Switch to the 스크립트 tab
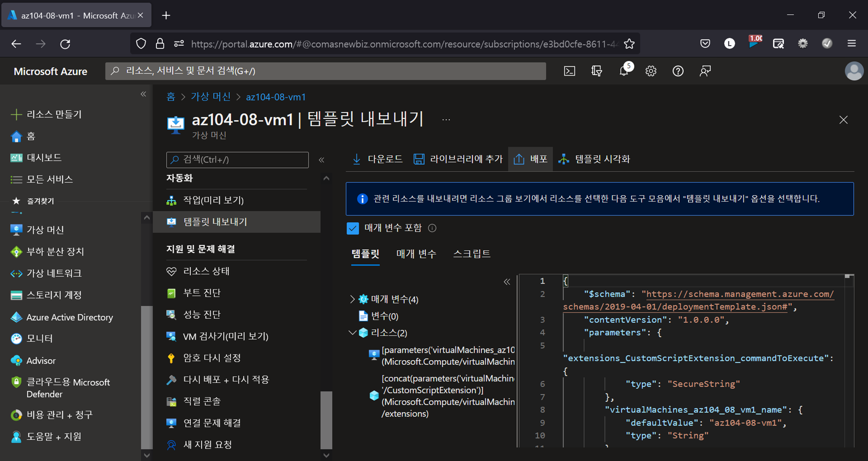 [472, 254]
